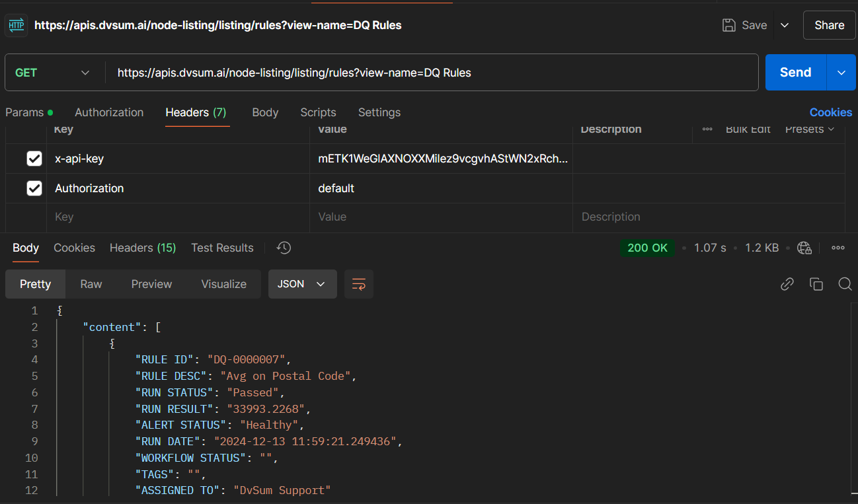Image resolution: width=858 pixels, height=504 pixels.
Task: Click the Save floppy disk icon
Action: 729,25
